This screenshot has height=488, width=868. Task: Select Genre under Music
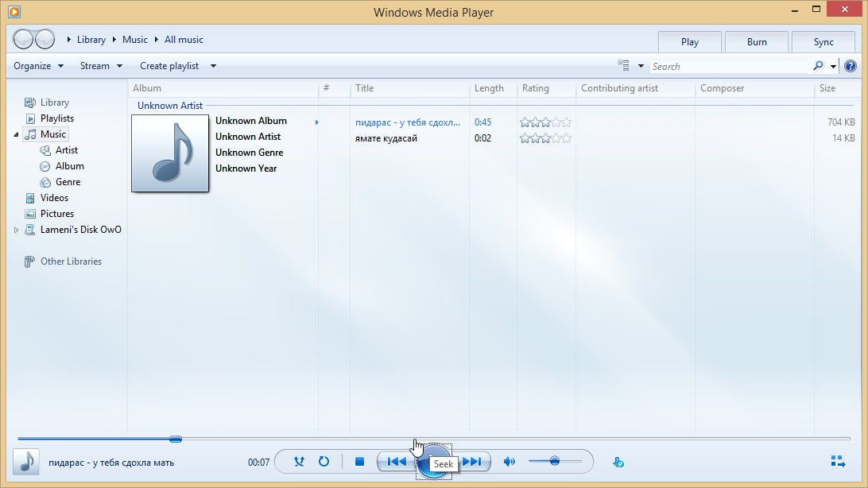pyautogui.click(x=68, y=182)
